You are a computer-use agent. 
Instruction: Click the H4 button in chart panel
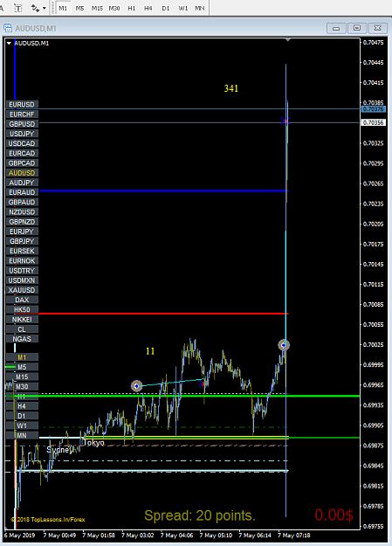22,405
